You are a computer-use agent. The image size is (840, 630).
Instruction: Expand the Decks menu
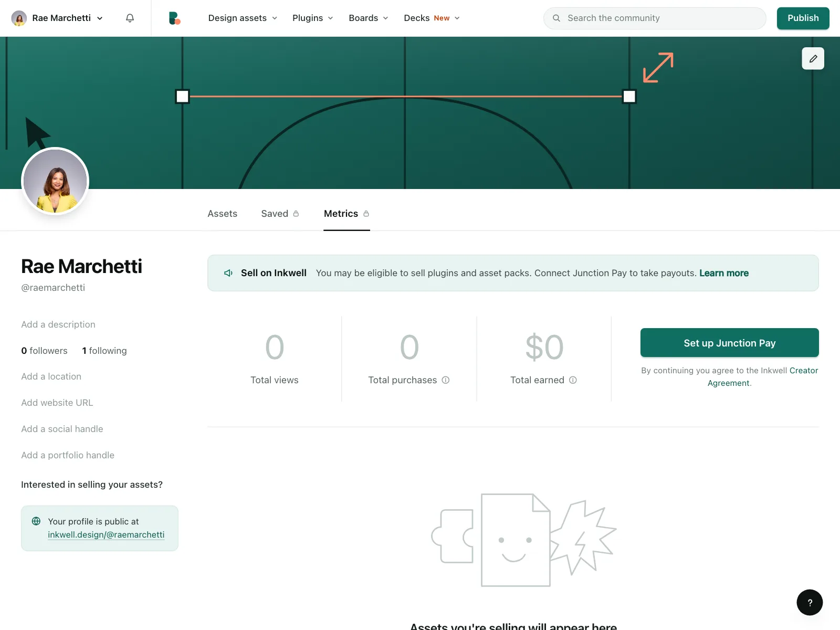[x=432, y=18]
